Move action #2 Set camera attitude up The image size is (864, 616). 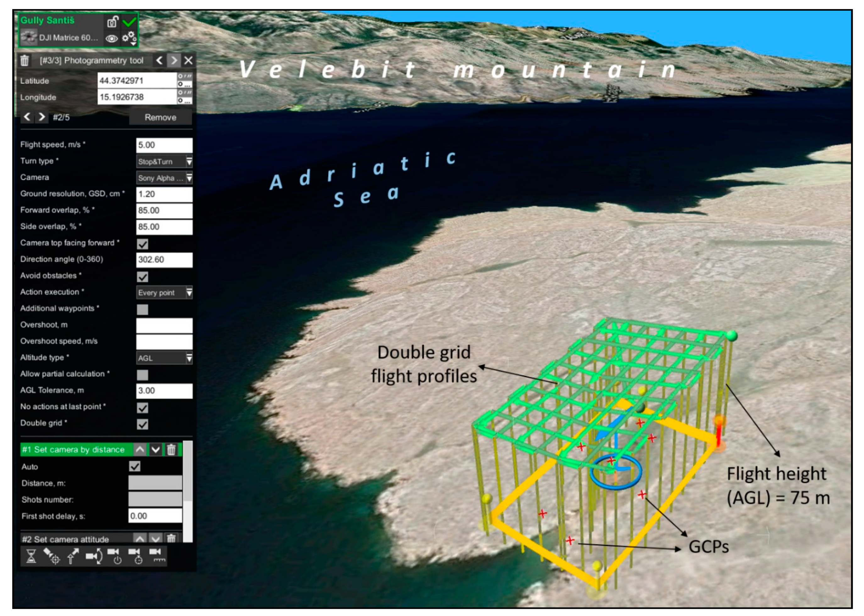[x=140, y=538]
